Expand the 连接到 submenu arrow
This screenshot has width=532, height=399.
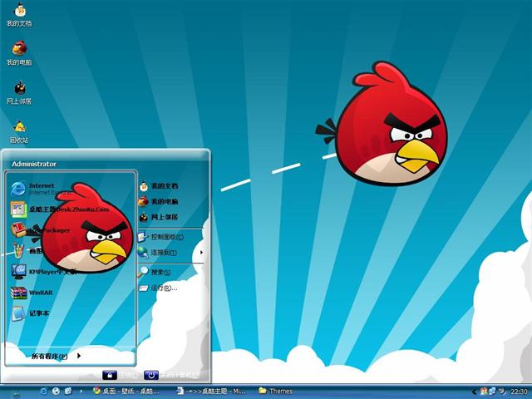pos(201,253)
